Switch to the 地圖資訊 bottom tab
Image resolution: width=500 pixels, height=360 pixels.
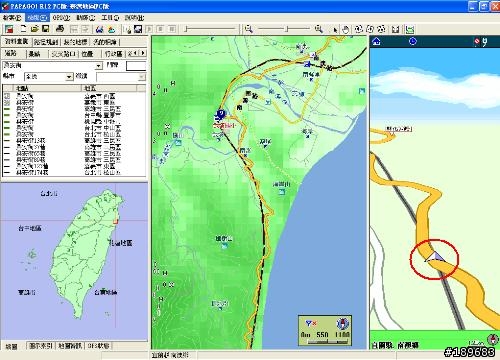click(70, 346)
